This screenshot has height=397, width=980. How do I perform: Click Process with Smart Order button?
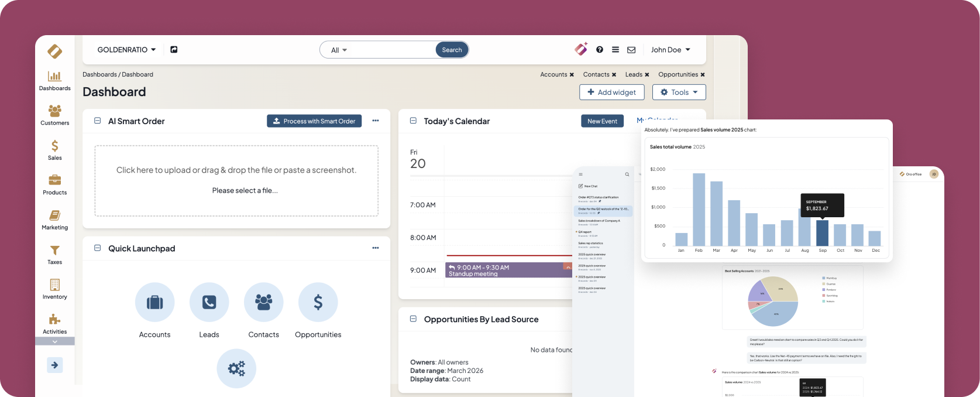coord(314,121)
